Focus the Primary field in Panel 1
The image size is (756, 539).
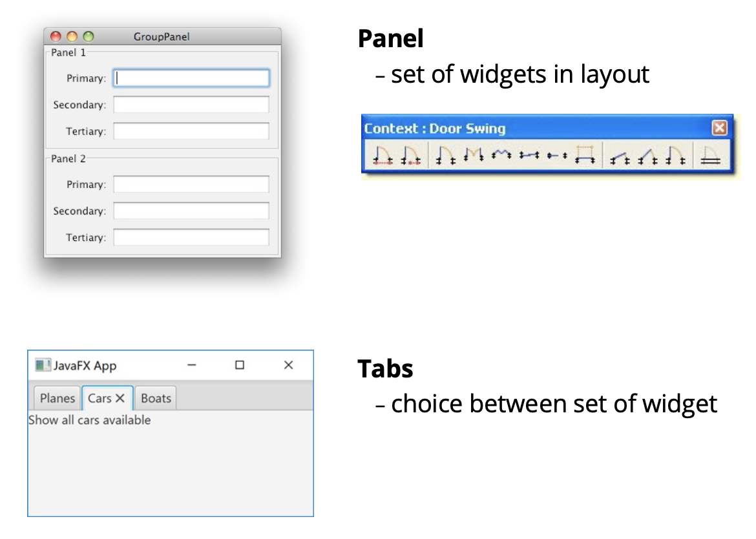191,78
